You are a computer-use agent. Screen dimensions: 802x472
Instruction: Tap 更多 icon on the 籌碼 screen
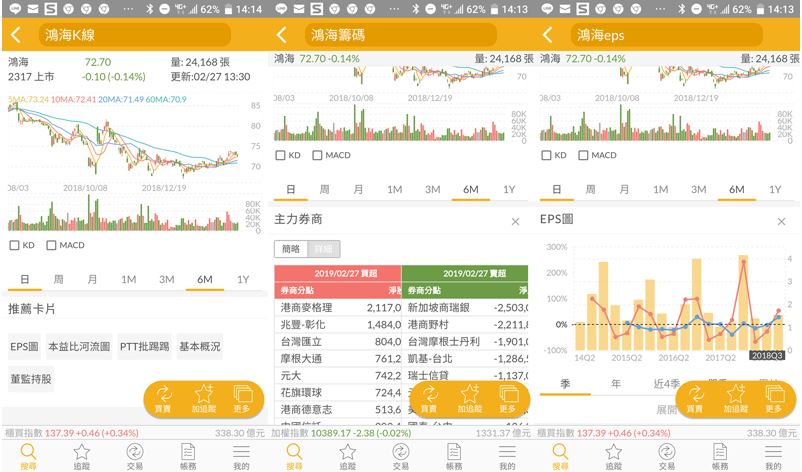508,399
